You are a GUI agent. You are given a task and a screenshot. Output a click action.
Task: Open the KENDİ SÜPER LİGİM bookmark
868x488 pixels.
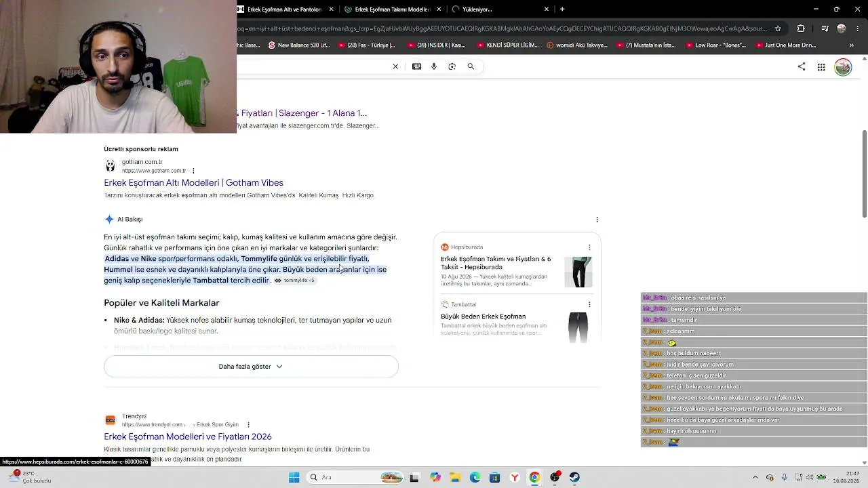[508, 45]
